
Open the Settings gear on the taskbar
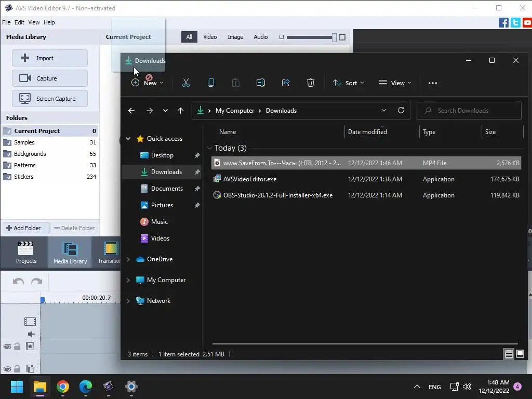click(x=131, y=387)
